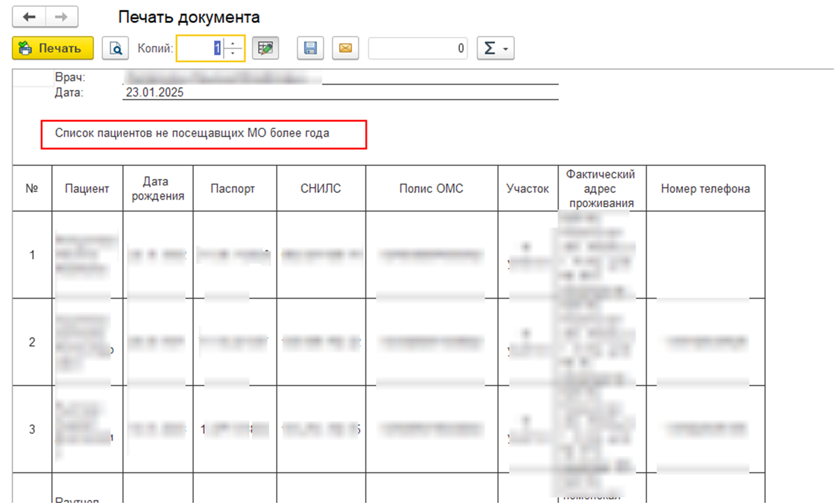Expand the Sigma sum dropdown
The image size is (835, 504).
495,48
